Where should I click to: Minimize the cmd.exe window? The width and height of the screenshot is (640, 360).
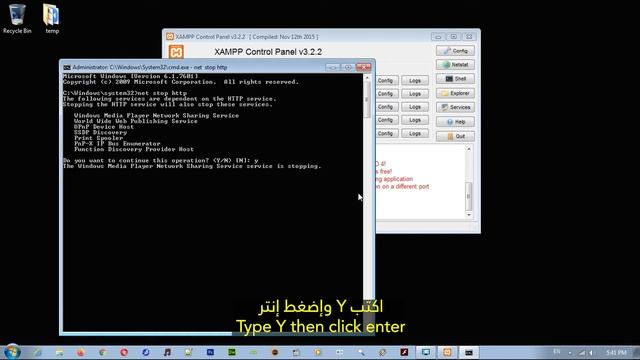[x=333, y=67]
